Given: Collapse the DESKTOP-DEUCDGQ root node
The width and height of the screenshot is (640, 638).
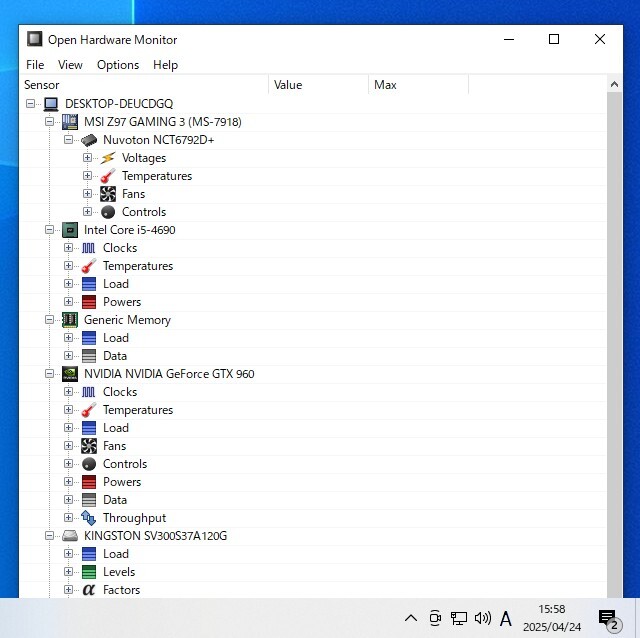Looking at the screenshot, I should pyautogui.click(x=30, y=104).
